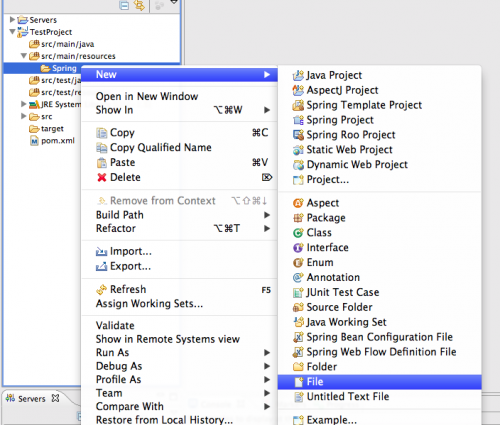Click the Link with Editor toolbar icon
The width and height of the screenshot is (500, 425).
[x=139, y=5]
